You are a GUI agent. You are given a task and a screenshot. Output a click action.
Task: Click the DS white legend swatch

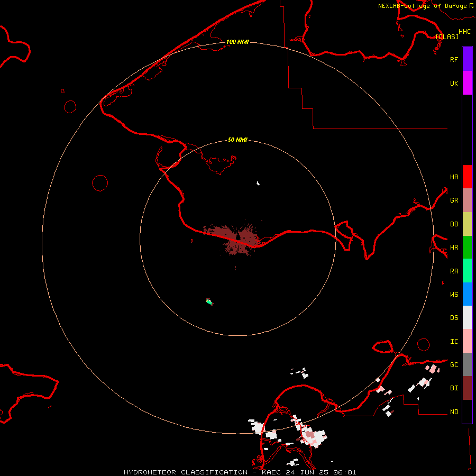(x=467, y=317)
